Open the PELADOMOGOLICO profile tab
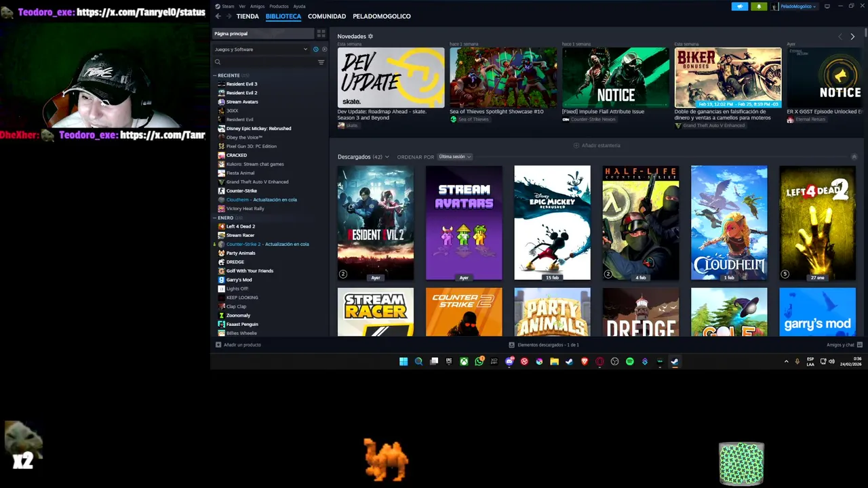 382,16
